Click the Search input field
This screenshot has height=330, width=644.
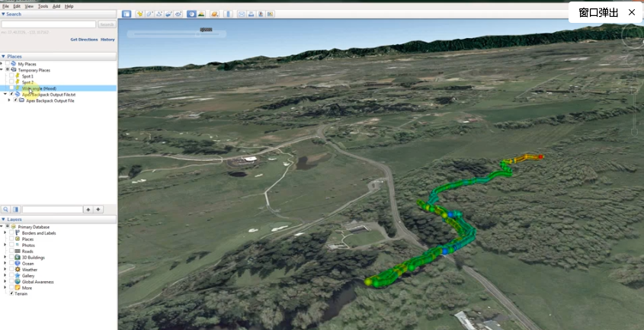(48, 24)
